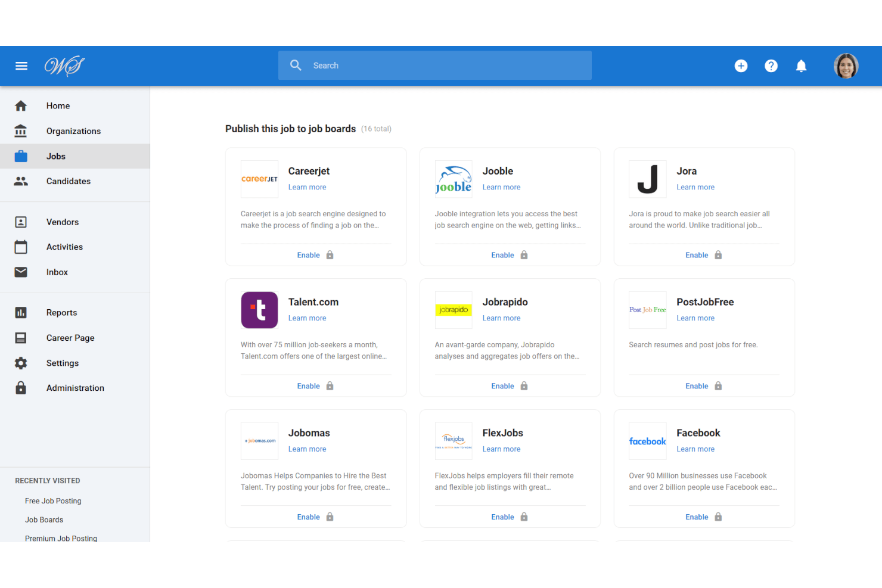
Task: Click the Settings gear icon
Action: tap(21, 363)
